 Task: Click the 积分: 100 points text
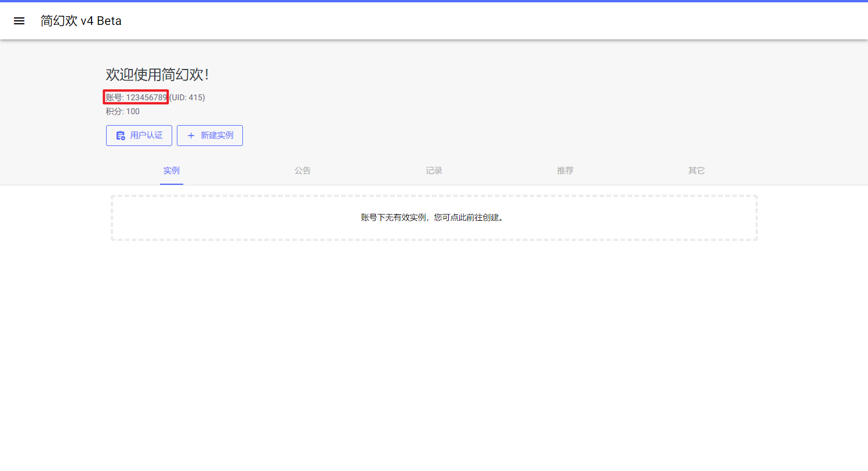122,111
